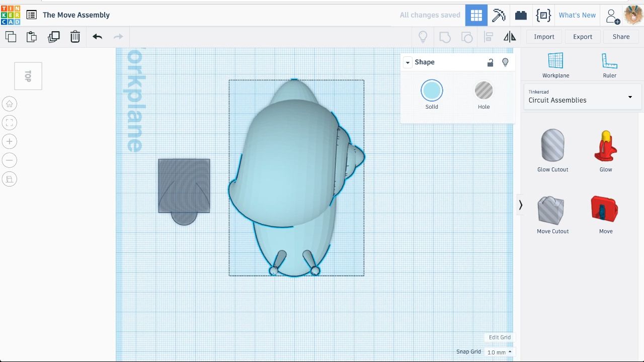This screenshot has height=362, width=644.
Task: Click the Edit Grid button
Action: click(500, 337)
